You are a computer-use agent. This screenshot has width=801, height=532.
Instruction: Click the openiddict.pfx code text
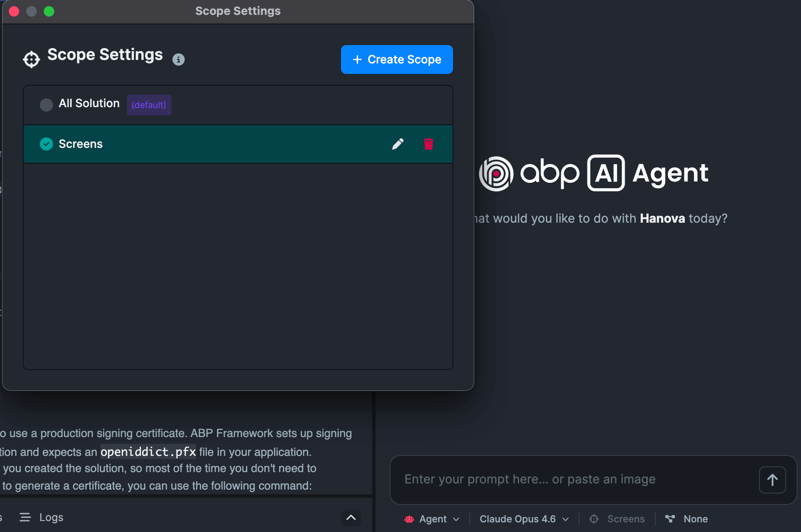pos(148,452)
